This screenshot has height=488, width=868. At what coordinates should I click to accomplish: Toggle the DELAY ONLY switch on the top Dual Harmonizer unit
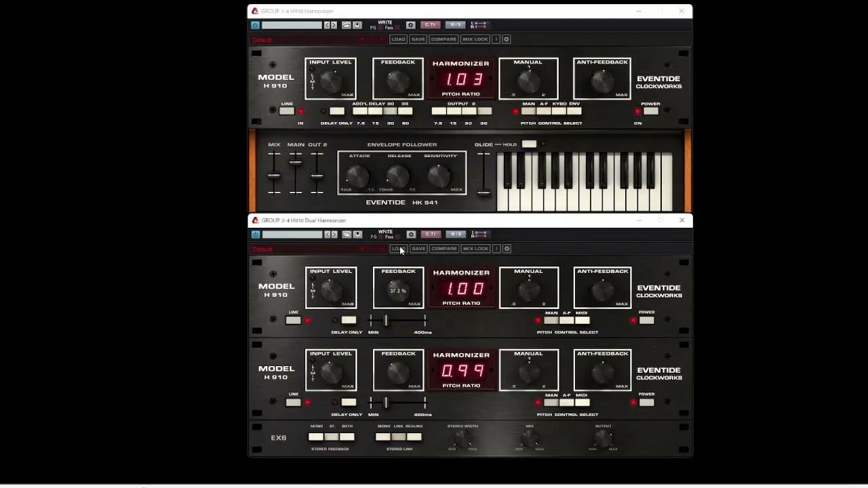click(349, 320)
